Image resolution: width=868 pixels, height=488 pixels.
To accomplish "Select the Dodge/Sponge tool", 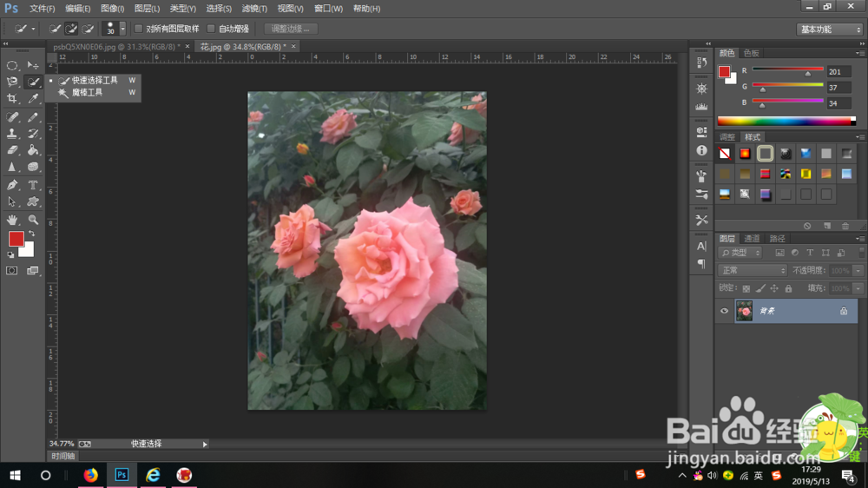I will [x=33, y=167].
